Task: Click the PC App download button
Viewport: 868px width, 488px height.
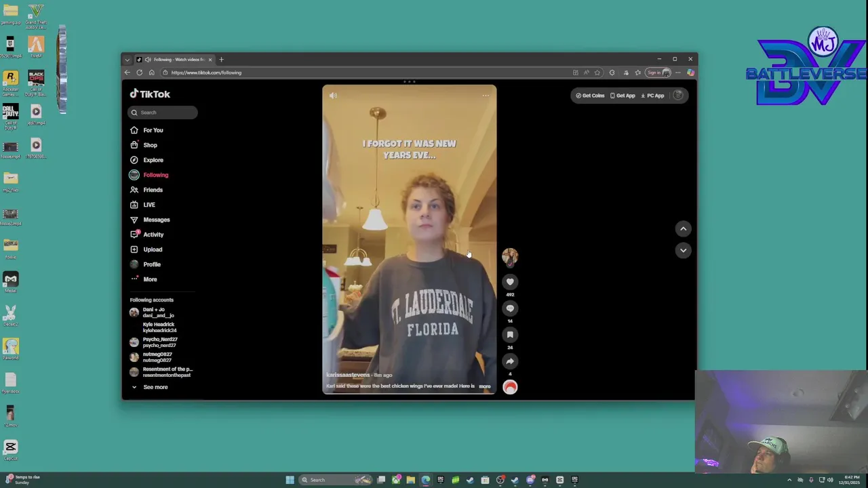Action: [x=653, y=96]
